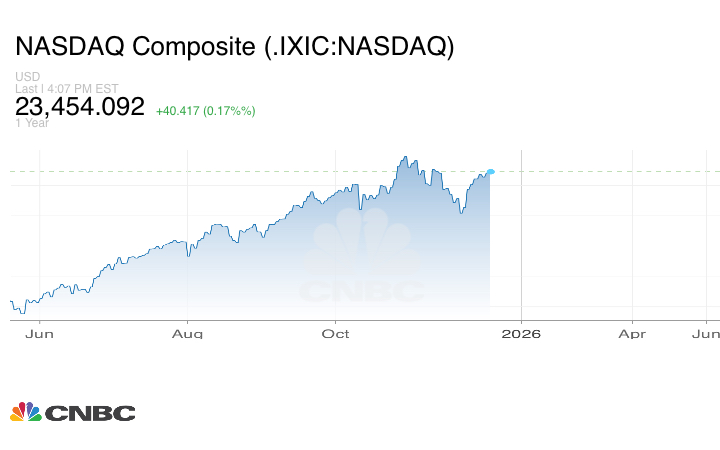Click the 2026 label on the time axis
Screen dimensions: 720x450
[x=521, y=334]
